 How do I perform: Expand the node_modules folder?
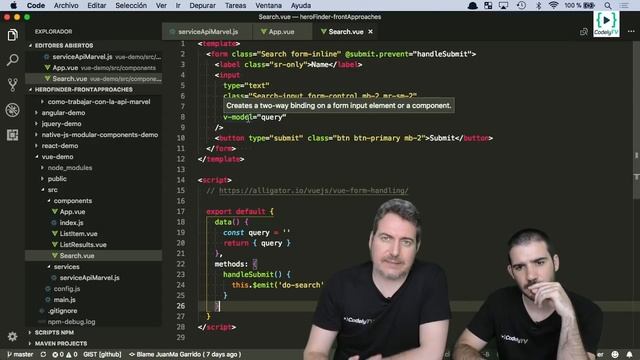click(70, 168)
